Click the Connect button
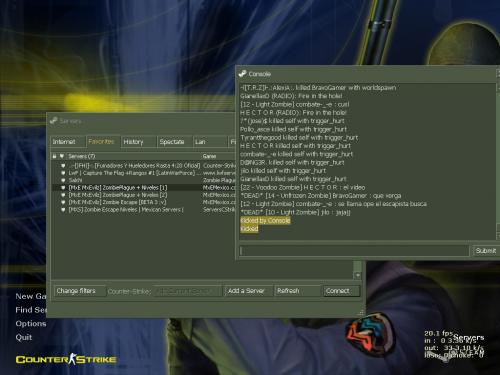The width and height of the screenshot is (500, 375). coord(341,291)
